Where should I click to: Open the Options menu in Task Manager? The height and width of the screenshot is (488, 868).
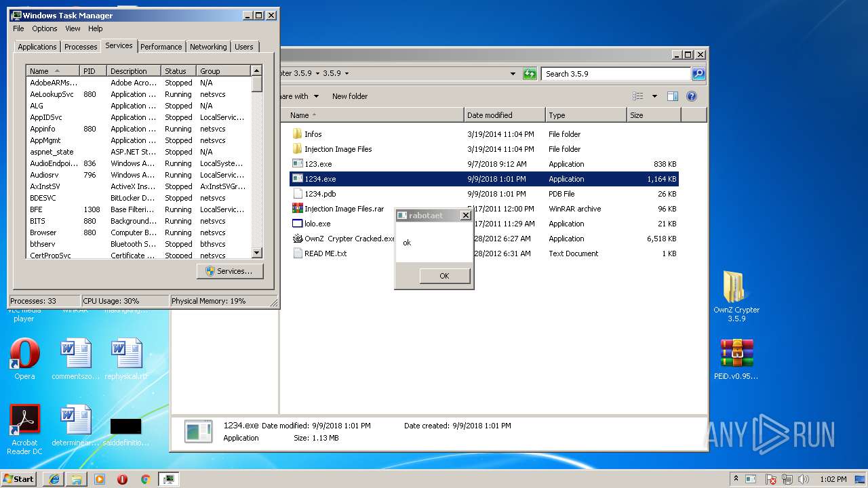click(x=45, y=28)
